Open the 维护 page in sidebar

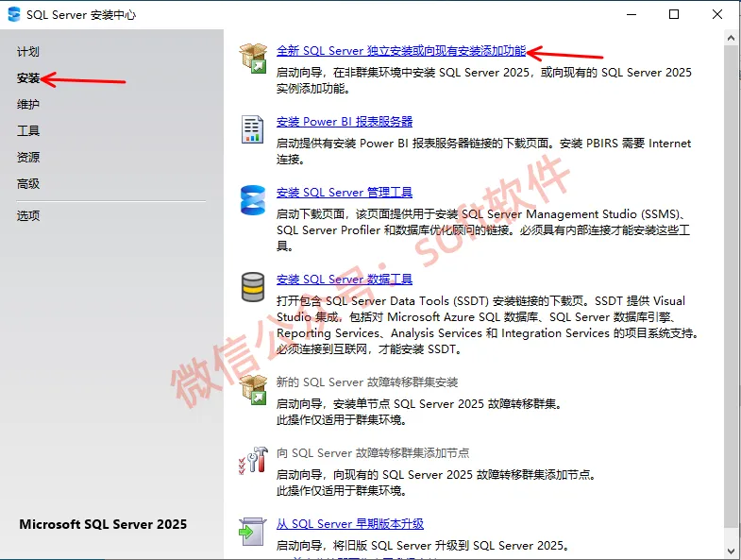[28, 104]
